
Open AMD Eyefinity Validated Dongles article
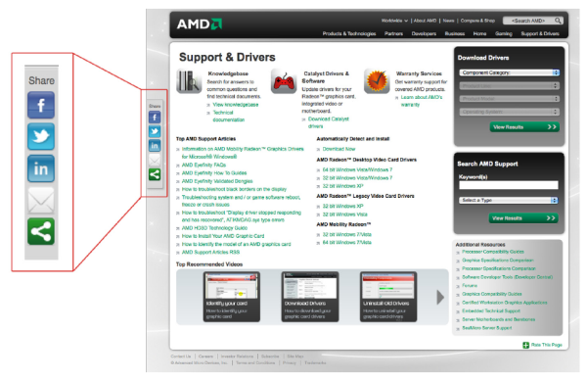pyautogui.click(x=217, y=181)
